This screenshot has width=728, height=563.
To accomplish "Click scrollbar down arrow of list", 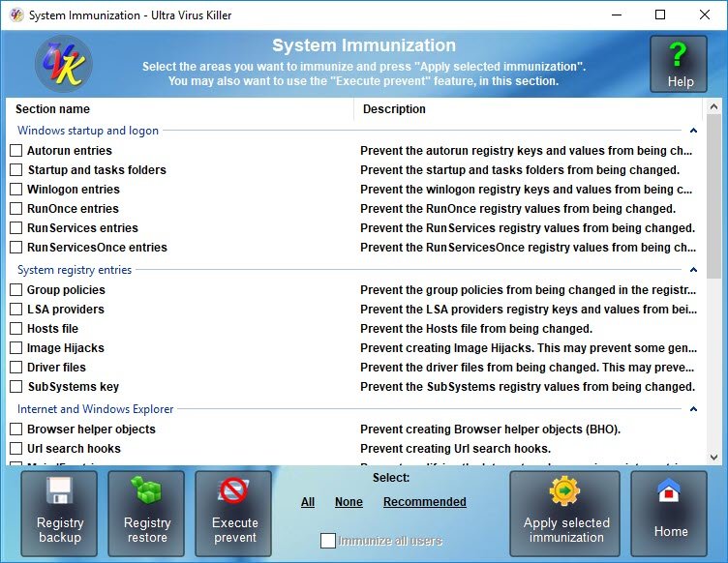I will (714, 458).
